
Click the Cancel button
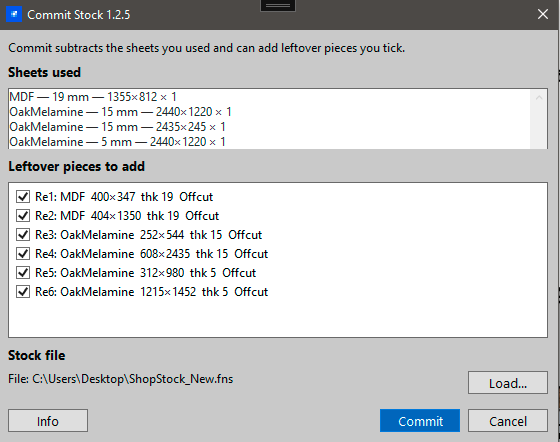[508, 421]
